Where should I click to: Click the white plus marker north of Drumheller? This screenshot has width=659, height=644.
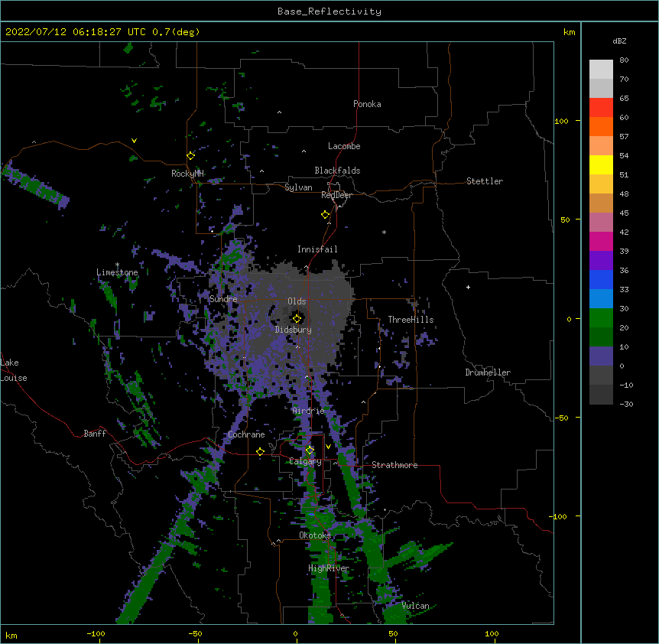[468, 287]
